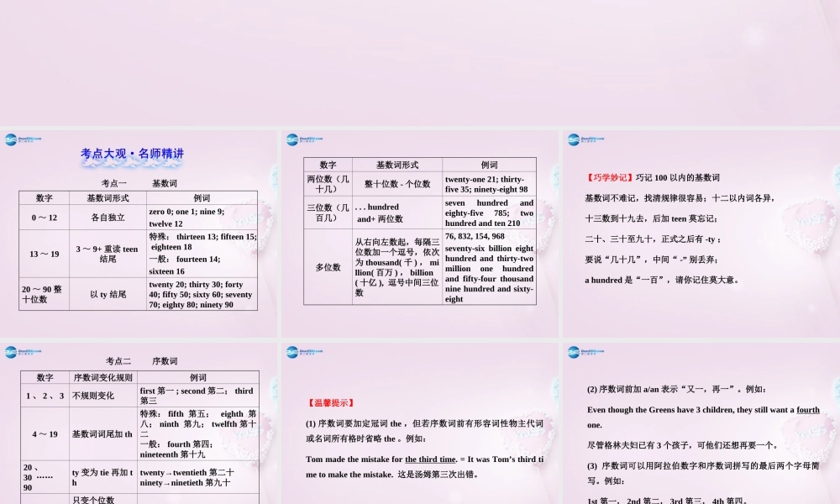Click the '1、2、3' cell in 序数词 table
The height and width of the screenshot is (504, 840).
(x=45, y=396)
